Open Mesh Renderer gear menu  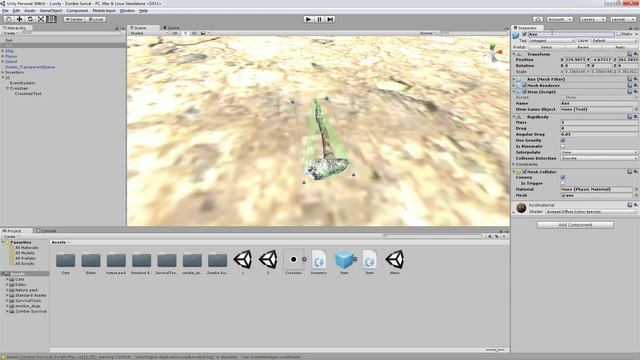click(636, 85)
